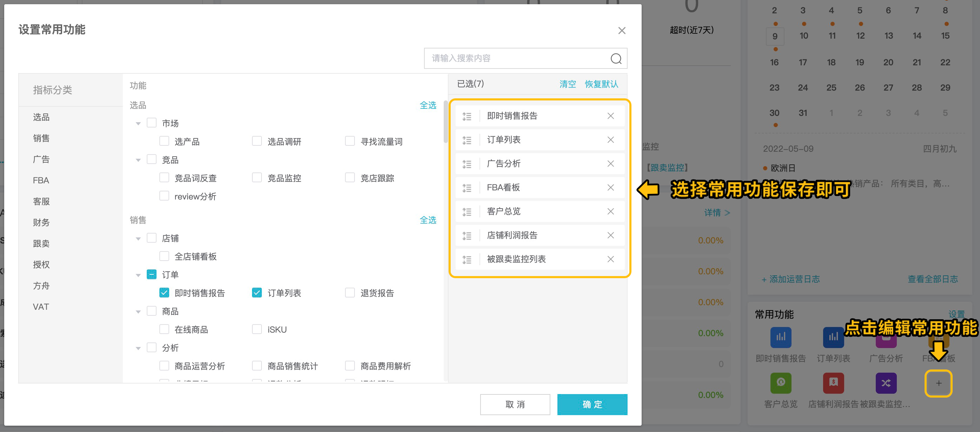The height and width of the screenshot is (432, 980).
Task: Open 被跟卖监控 shortcut icon in background
Action: click(886, 383)
